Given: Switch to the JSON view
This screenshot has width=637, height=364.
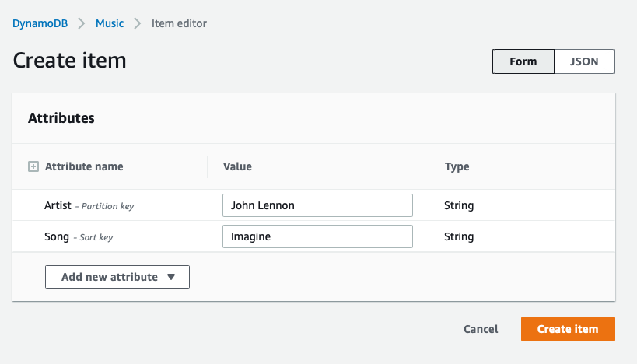Looking at the screenshot, I should click(x=584, y=61).
